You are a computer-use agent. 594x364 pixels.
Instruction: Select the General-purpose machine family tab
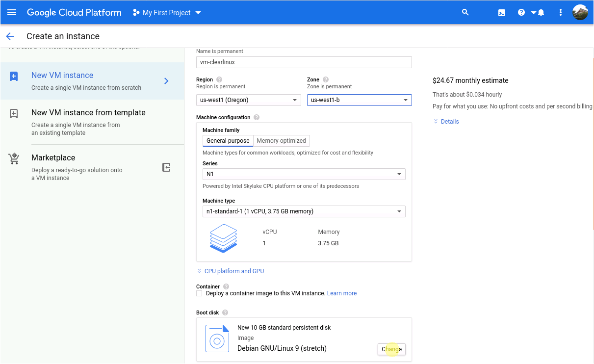[x=228, y=141]
